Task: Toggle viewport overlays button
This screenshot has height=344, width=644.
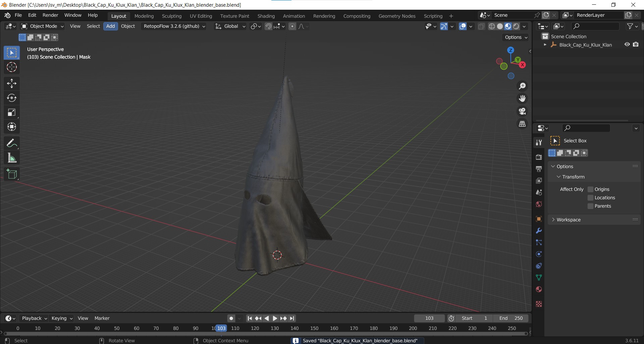Action: (463, 26)
